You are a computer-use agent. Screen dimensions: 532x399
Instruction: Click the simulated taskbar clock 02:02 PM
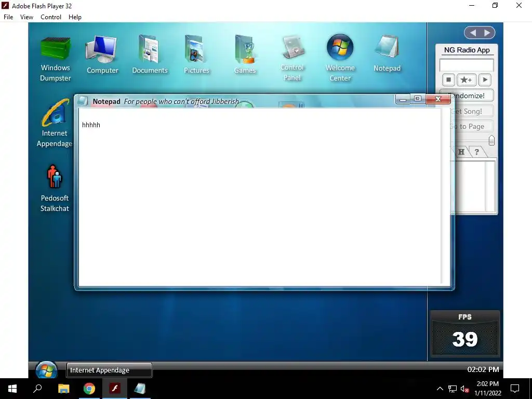[483, 369]
